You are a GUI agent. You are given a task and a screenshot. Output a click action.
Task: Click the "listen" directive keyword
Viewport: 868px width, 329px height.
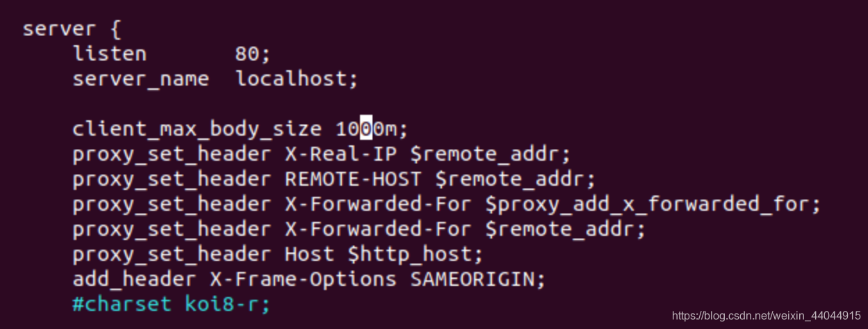pyautogui.click(x=110, y=54)
